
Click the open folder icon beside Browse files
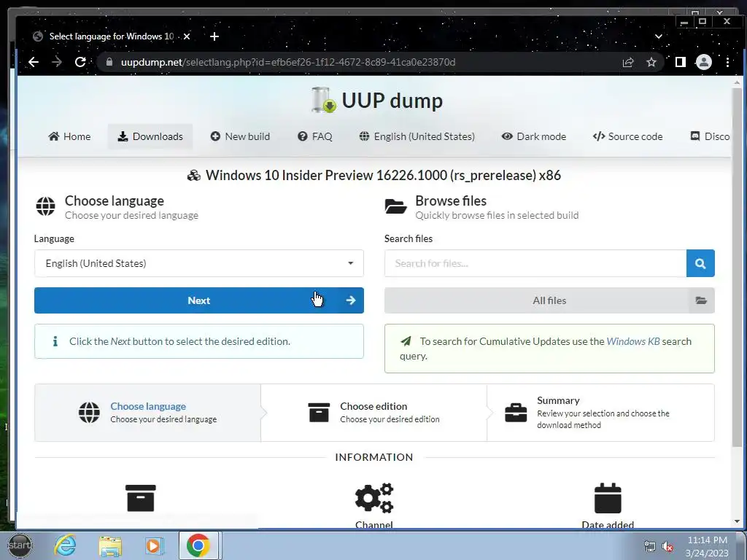395,206
